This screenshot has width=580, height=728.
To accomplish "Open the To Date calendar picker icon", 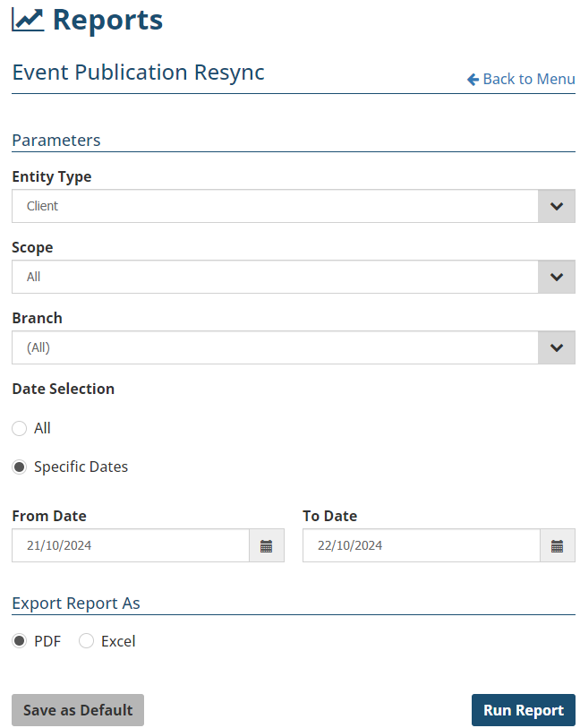I will pos(557,545).
